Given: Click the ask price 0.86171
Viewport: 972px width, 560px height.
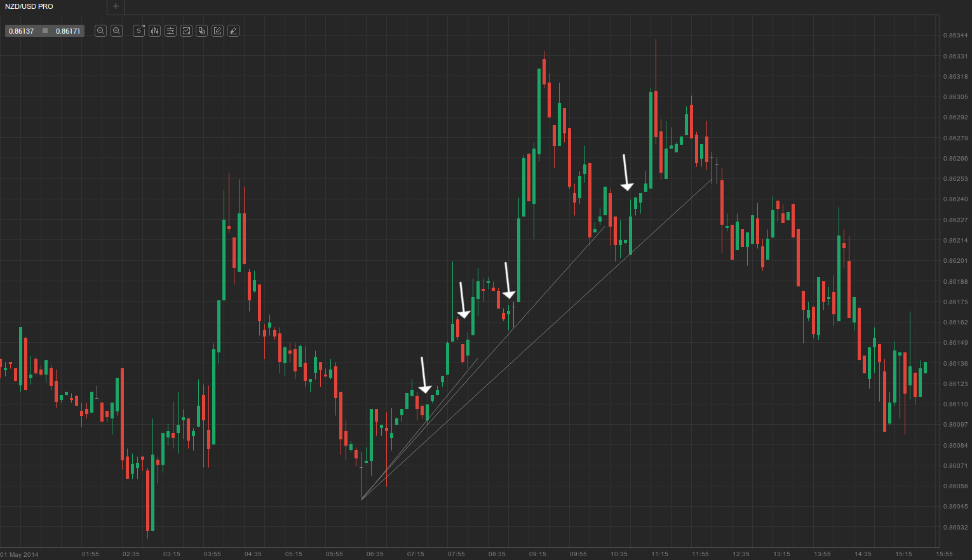Looking at the screenshot, I should 68,31.
